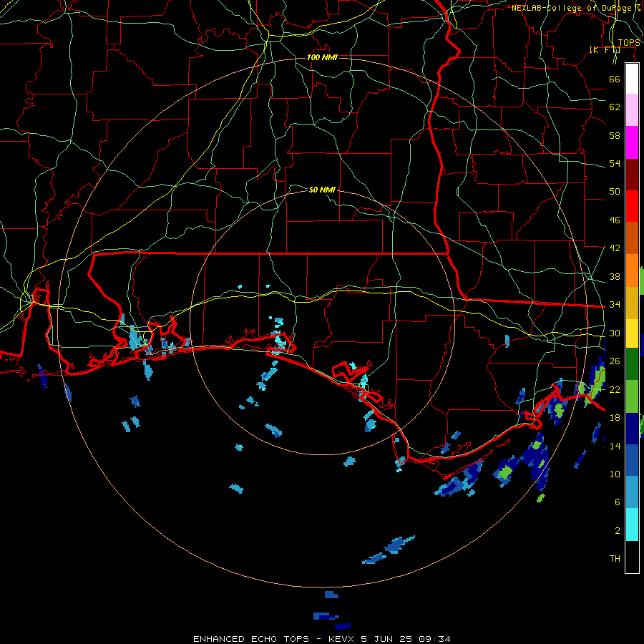Click the 42 legend value
The width and height of the screenshot is (644, 644).
pyautogui.click(x=615, y=248)
